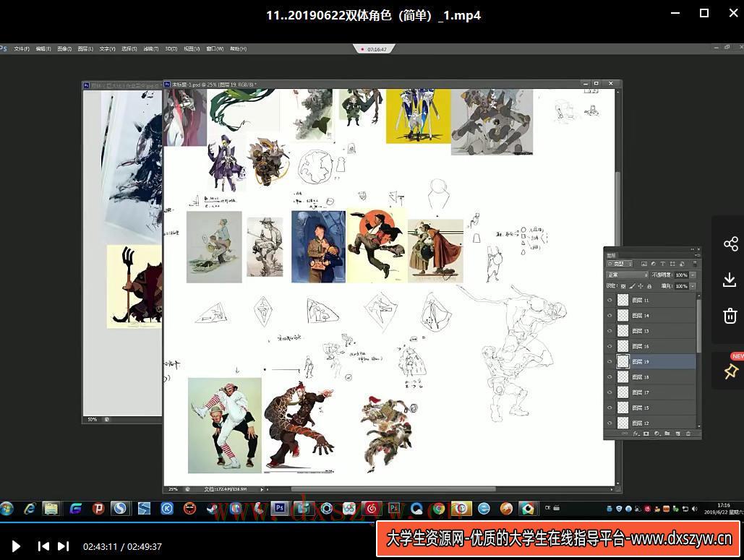
Task: Click the Steam icon in the taskbar
Action: point(213,509)
